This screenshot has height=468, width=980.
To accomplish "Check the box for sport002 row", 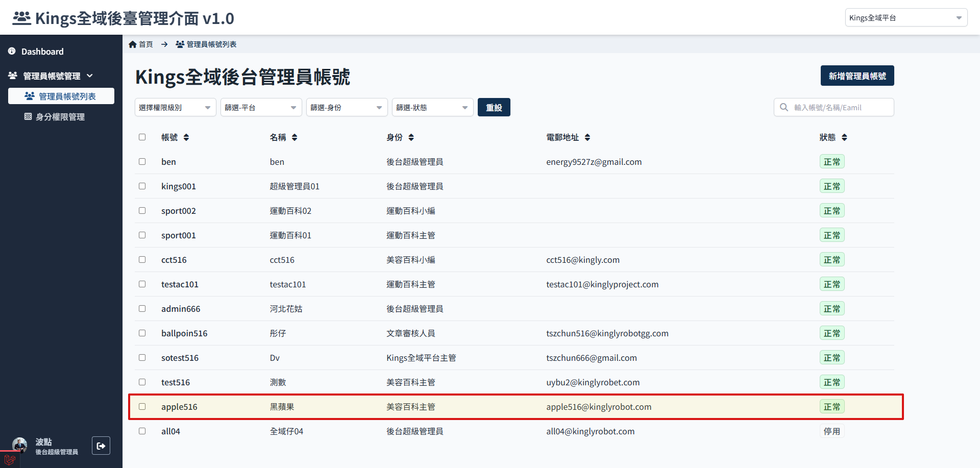I will click(142, 211).
